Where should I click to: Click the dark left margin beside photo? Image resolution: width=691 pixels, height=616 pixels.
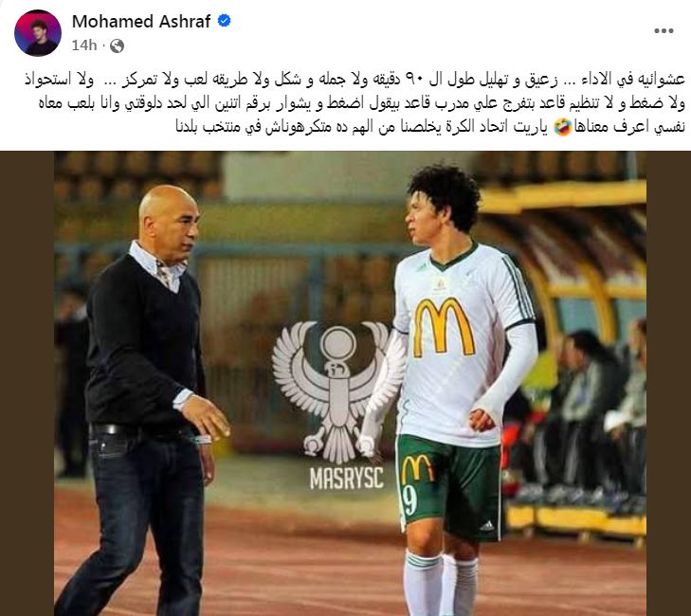[x=27, y=384]
